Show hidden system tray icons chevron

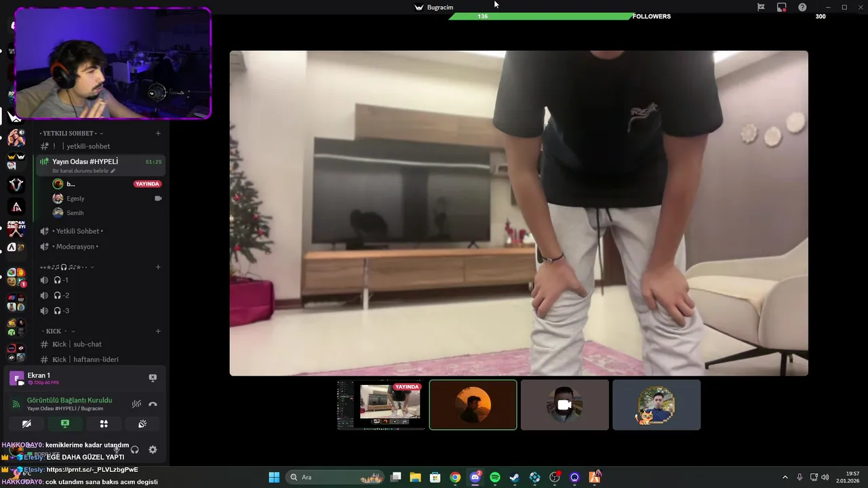tap(785, 477)
